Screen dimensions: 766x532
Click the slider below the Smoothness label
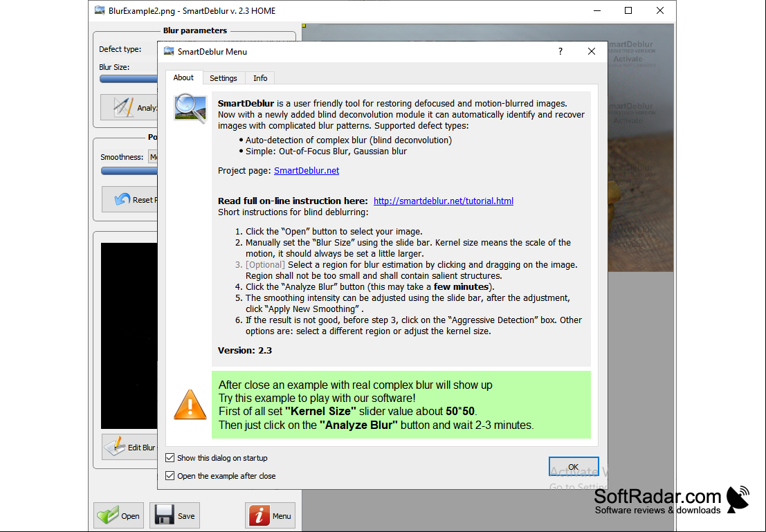(129, 171)
